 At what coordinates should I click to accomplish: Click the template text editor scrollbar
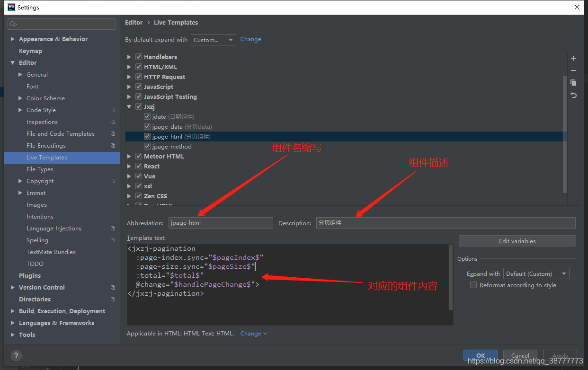(x=451, y=277)
